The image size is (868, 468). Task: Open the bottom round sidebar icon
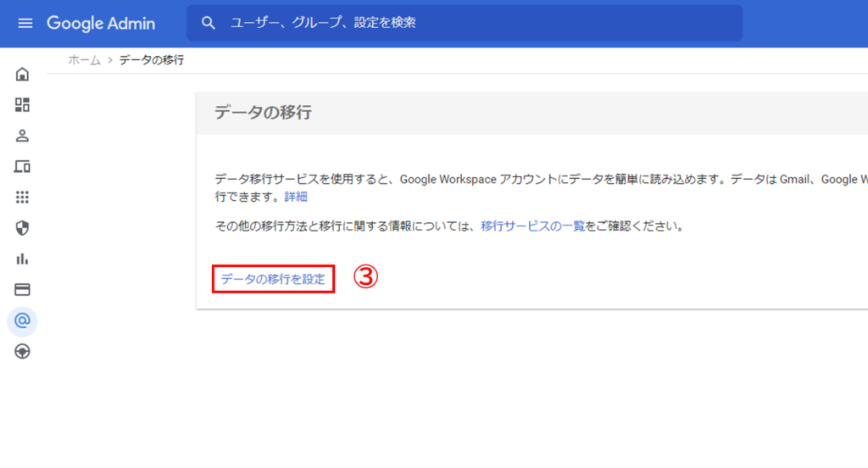point(22,351)
